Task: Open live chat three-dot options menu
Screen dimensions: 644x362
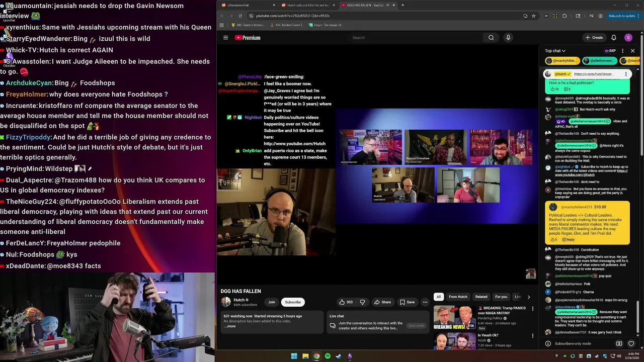Action: (623, 51)
